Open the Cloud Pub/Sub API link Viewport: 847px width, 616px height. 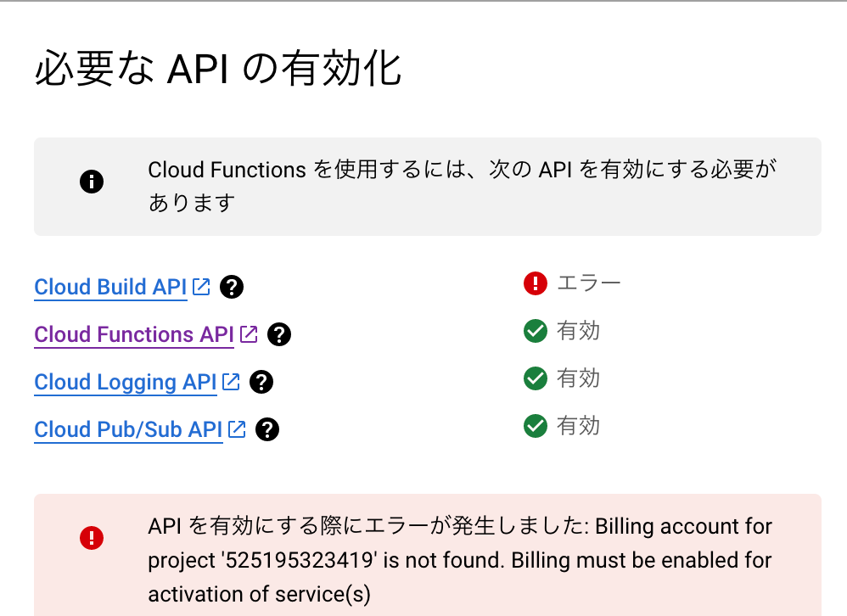point(128,430)
